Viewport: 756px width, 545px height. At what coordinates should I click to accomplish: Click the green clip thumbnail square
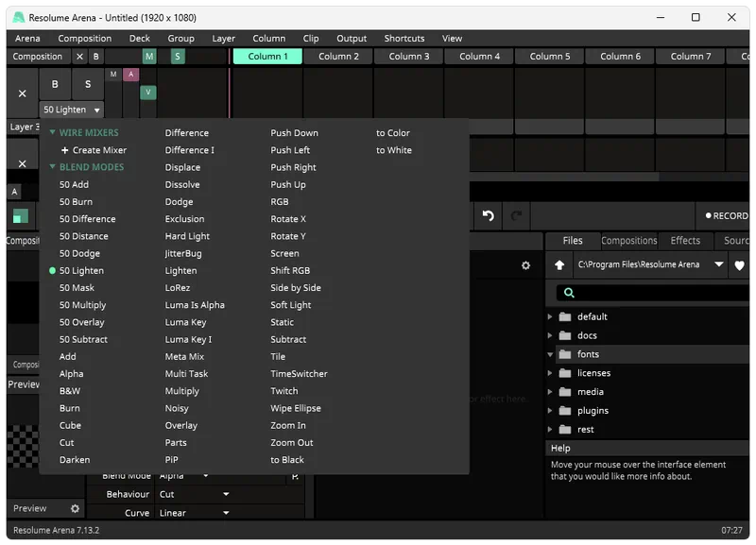pos(20,216)
